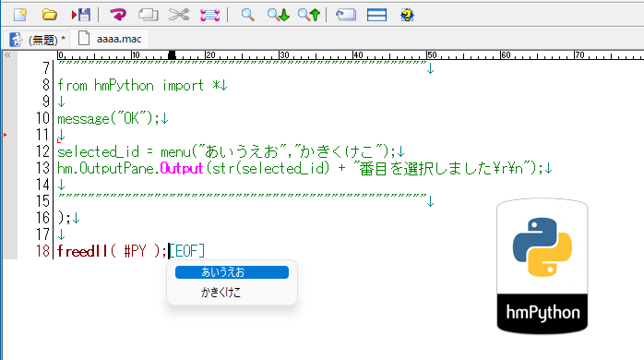Save the file with floppy disk icon
644x360 pixels.
click(81, 15)
